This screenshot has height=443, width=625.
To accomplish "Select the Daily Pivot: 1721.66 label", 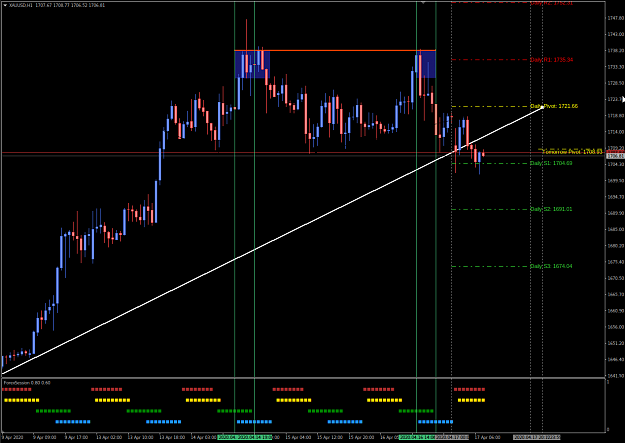I will click(554, 106).
